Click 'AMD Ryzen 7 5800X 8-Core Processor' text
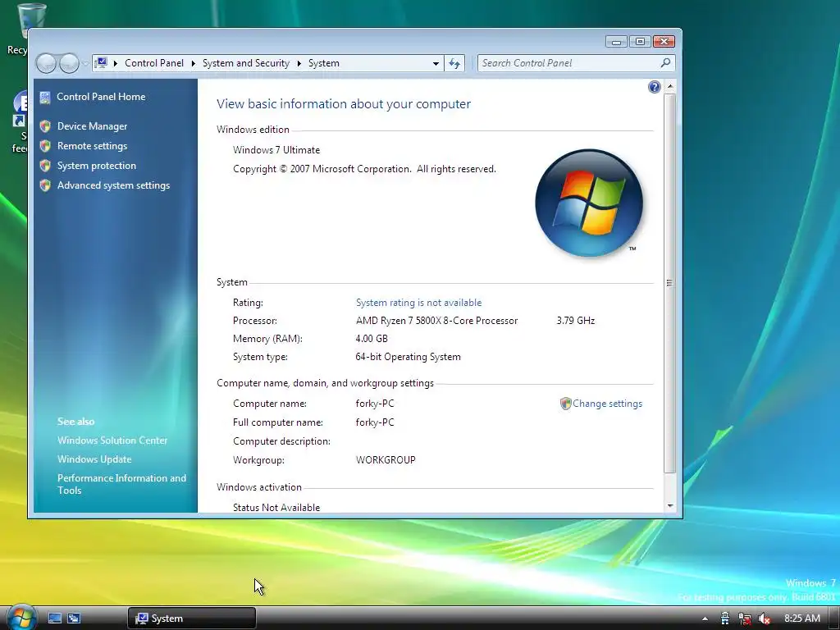840x630 pixels. (x=436, y=321)
